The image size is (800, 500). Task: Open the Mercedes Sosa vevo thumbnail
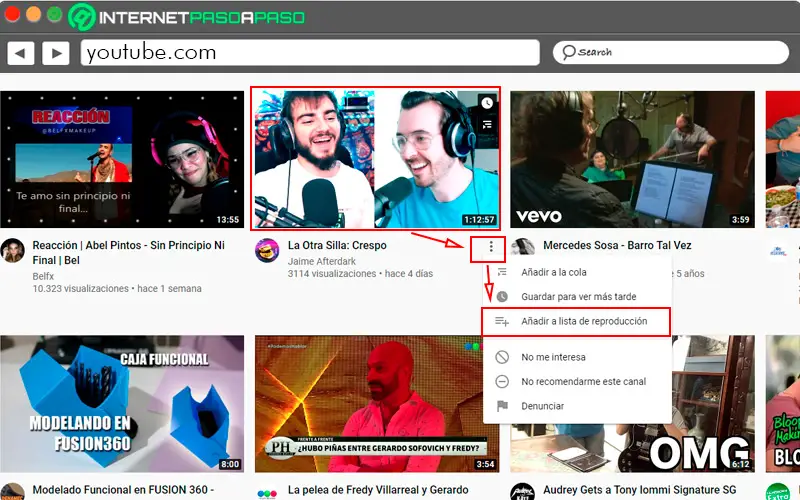click(x=632, y=159)
